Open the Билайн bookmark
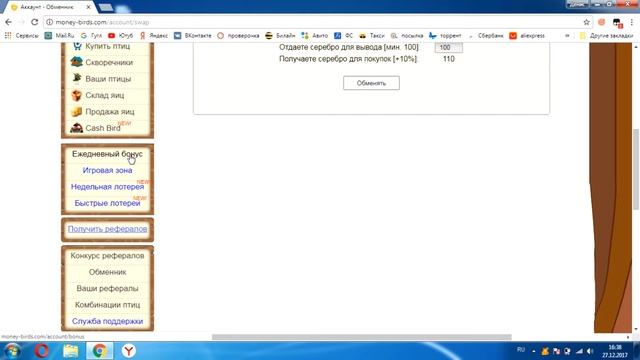This screenshot has width=640, height=360. click(x=280, y=36)
